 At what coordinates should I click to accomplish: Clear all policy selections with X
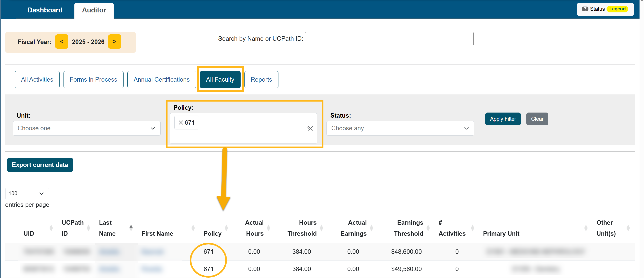(310, 128)
